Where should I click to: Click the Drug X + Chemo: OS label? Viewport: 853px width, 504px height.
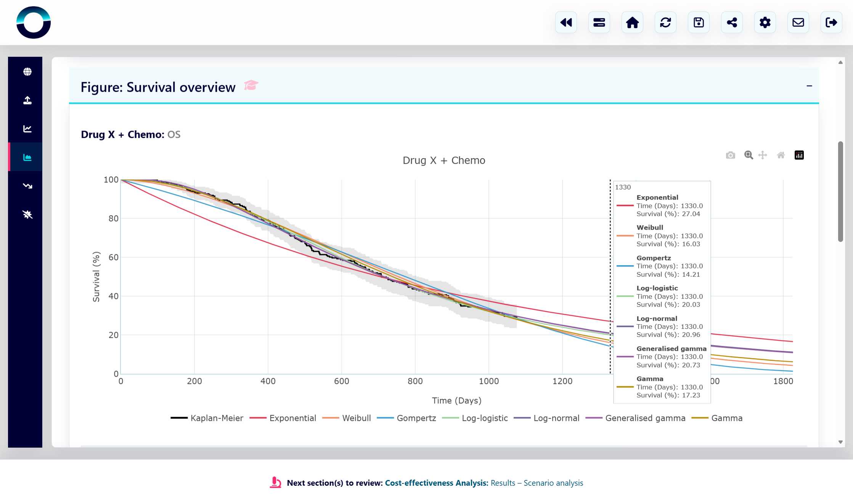click(x=130, y=134)
